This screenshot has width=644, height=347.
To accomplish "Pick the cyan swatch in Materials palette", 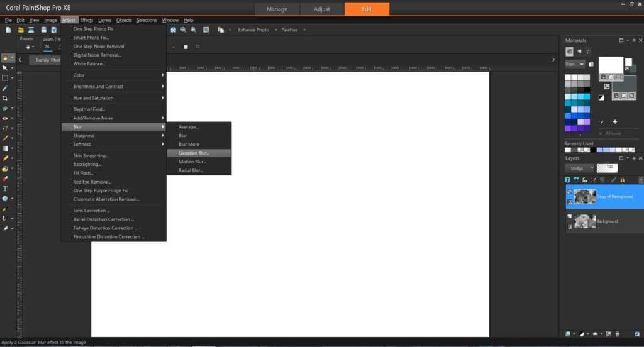I will [x=586, y=96].
